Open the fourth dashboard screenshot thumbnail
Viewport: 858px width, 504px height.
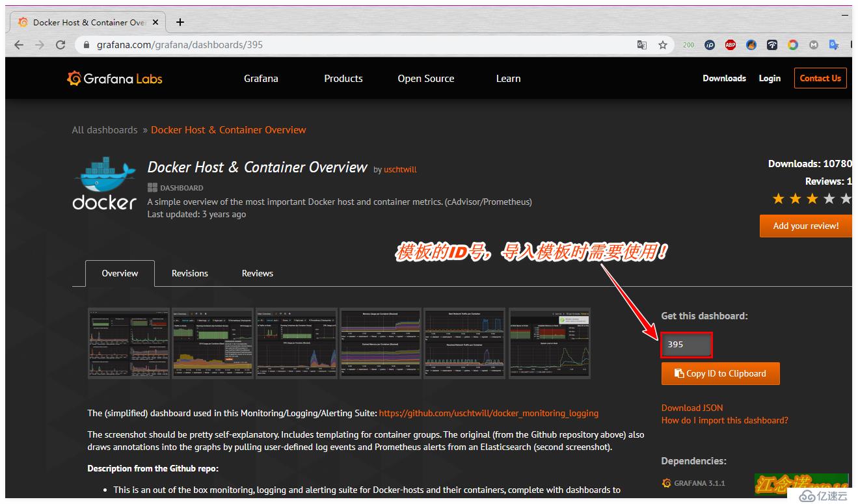(x=381, y=343)
